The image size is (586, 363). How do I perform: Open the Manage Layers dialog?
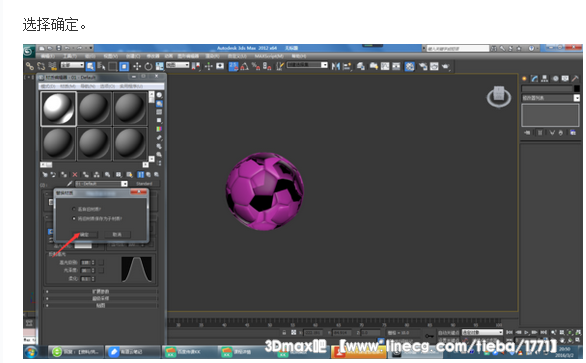click(361, 67)
